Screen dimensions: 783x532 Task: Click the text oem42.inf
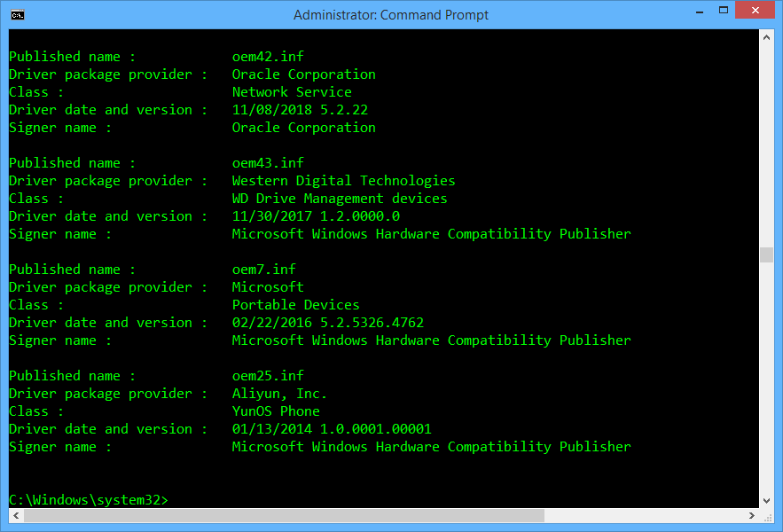click(x=268, y=57)
